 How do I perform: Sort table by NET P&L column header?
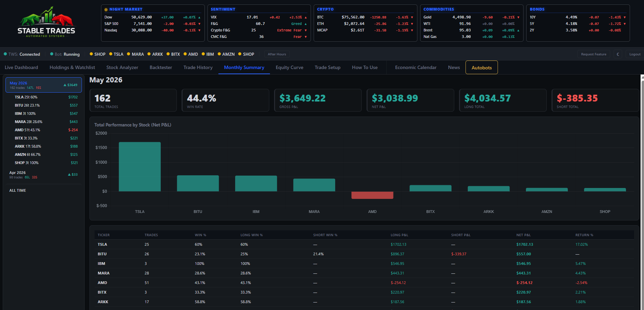524,235
